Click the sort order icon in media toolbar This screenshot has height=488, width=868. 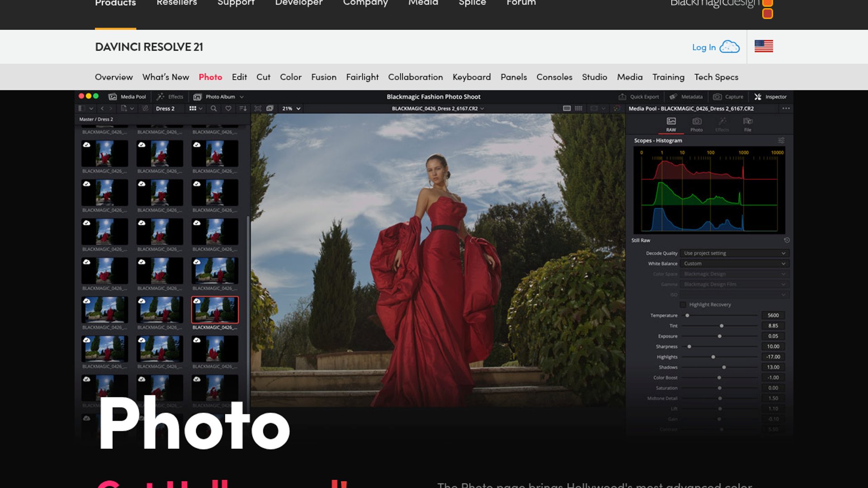(243, 108)
